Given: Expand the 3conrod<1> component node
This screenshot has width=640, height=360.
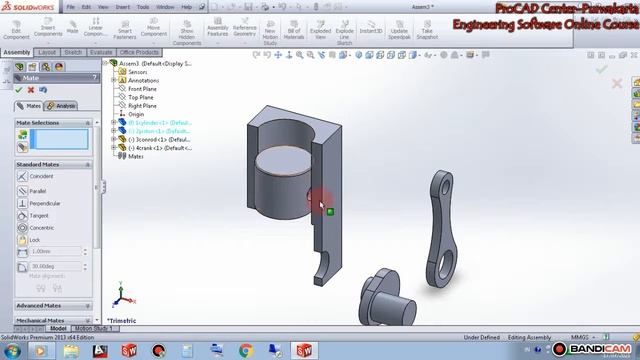Looking at the screenshot, I should (x=114, y=140).
